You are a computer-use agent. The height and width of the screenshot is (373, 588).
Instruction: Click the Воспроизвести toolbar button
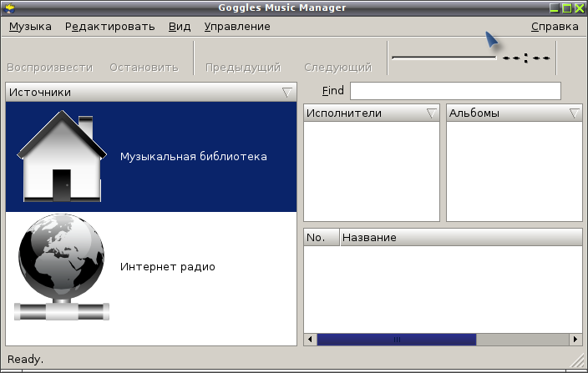[50, 68]
